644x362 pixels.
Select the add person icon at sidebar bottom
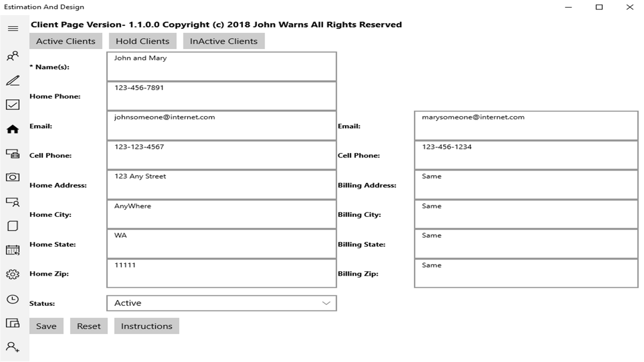[x=13, y=347]
